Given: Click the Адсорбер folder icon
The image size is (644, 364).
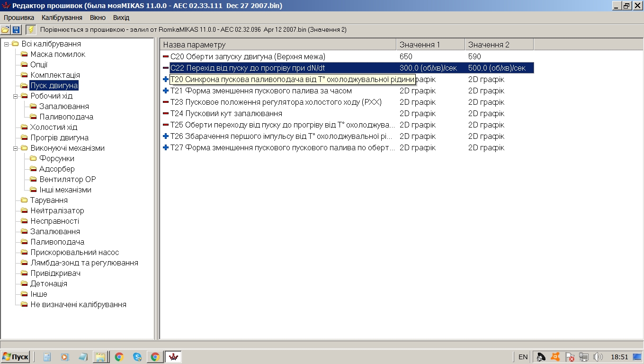Looking at the screenshot, I should click(x=33, y=169).
